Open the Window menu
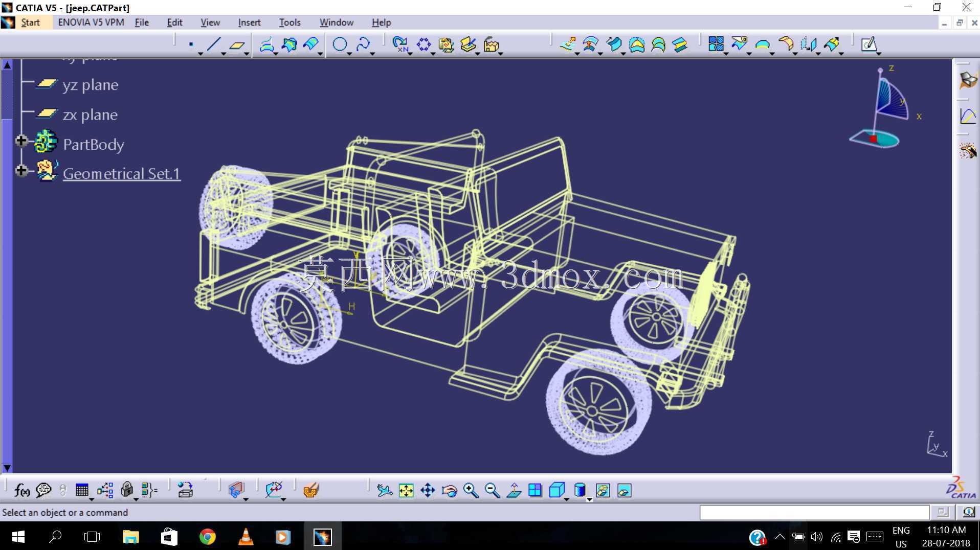 tap(337, 22)
